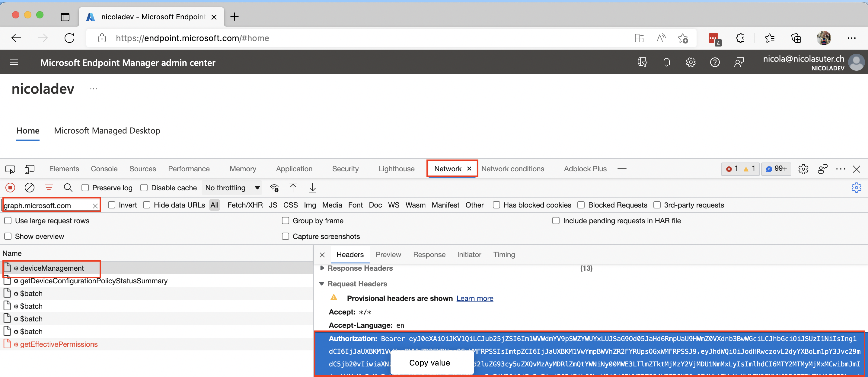This screenshot has height=377, width=868.
Task: Open the notifications bell in admin center
Action: [666, 63]
